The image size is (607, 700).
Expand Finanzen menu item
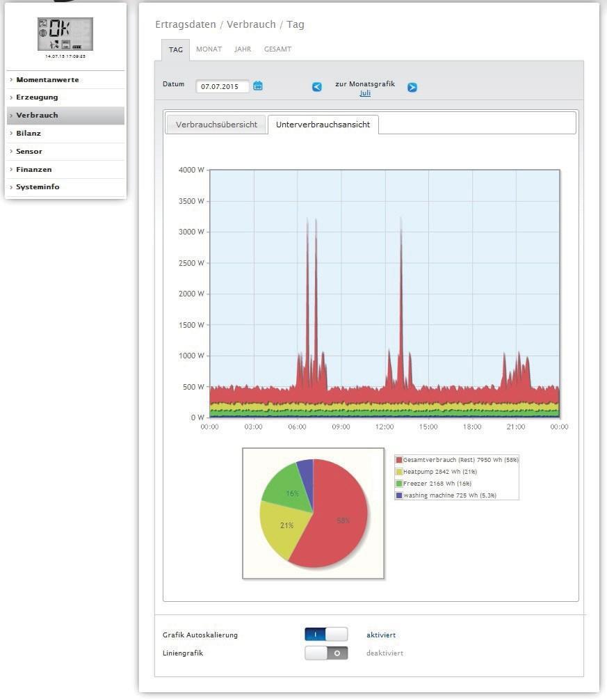[65, 169]
